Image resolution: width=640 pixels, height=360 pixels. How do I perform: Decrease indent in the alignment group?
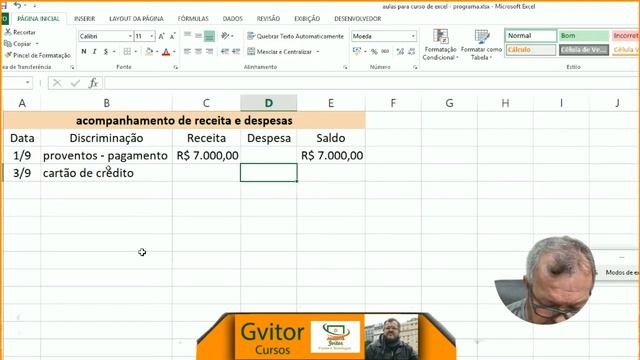click(225, 51)
